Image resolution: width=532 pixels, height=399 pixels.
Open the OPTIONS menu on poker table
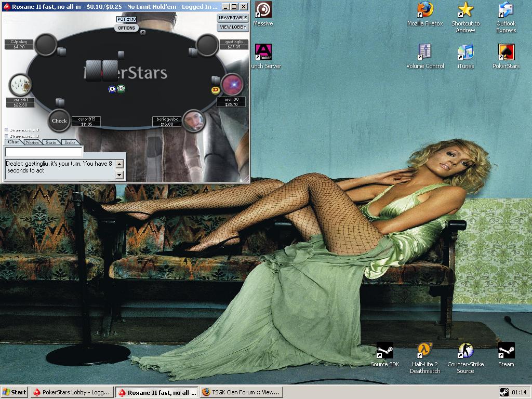click(x=126, y=28)
